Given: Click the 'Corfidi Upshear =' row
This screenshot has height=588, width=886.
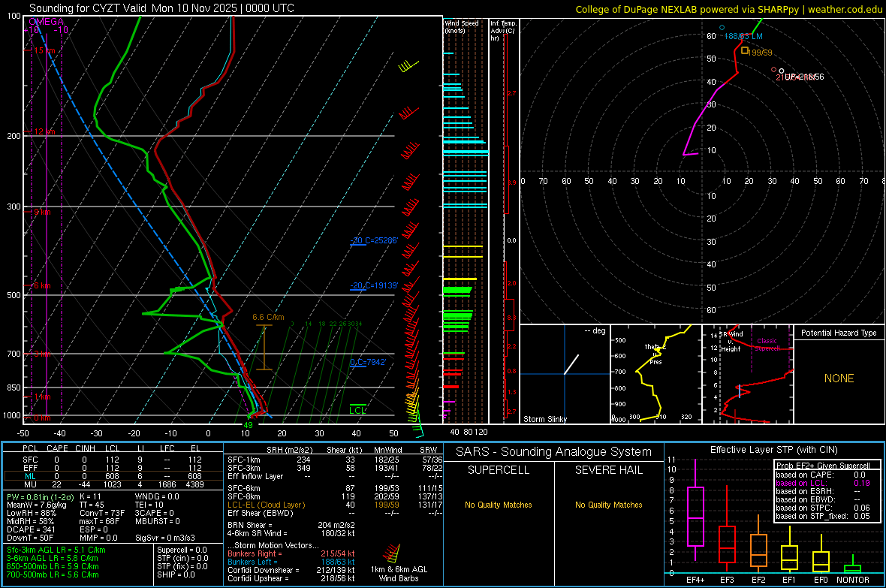Looking at the screenshot, I should tap(291, 578).
